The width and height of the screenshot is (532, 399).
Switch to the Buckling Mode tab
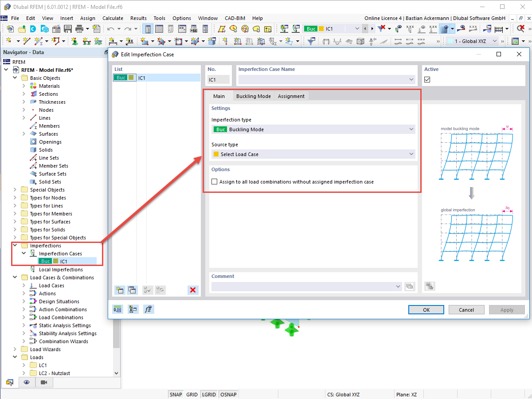(x=253, y=96)
